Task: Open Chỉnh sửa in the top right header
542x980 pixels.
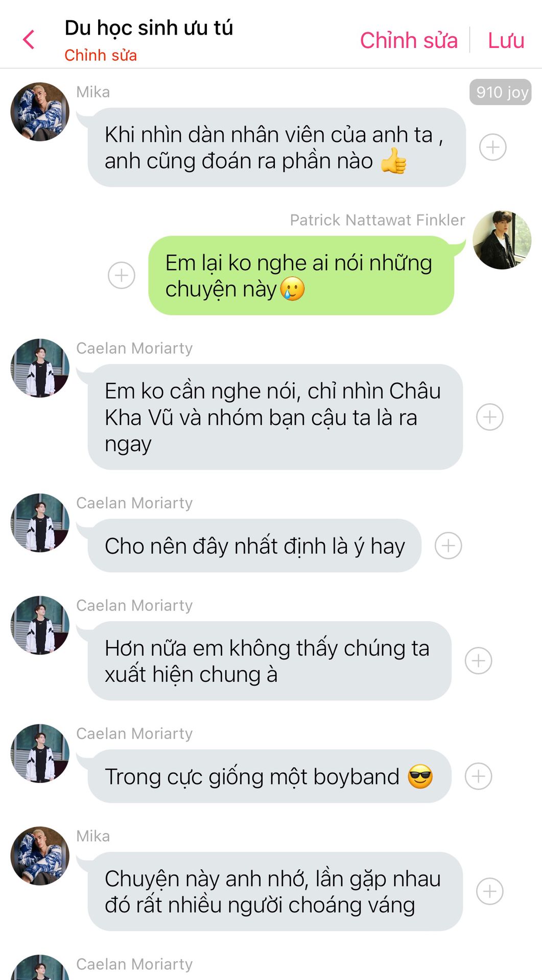Action: click(409, 40)
